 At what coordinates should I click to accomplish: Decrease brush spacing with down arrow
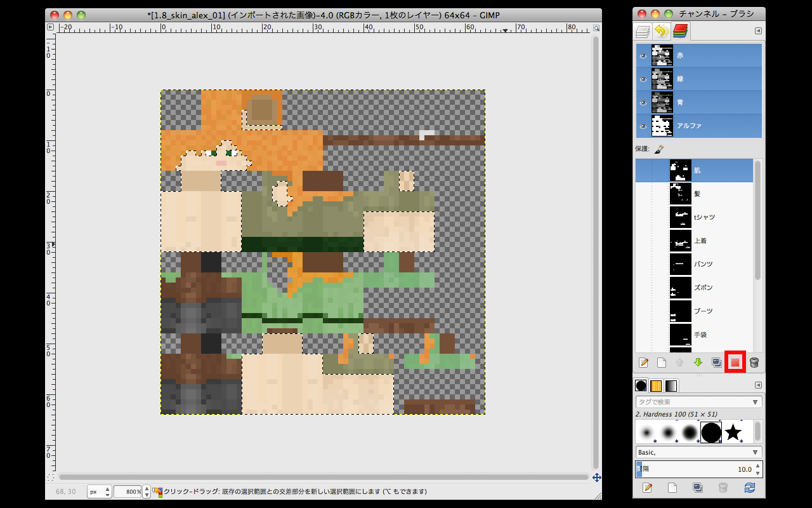click(x=757, y=473)
